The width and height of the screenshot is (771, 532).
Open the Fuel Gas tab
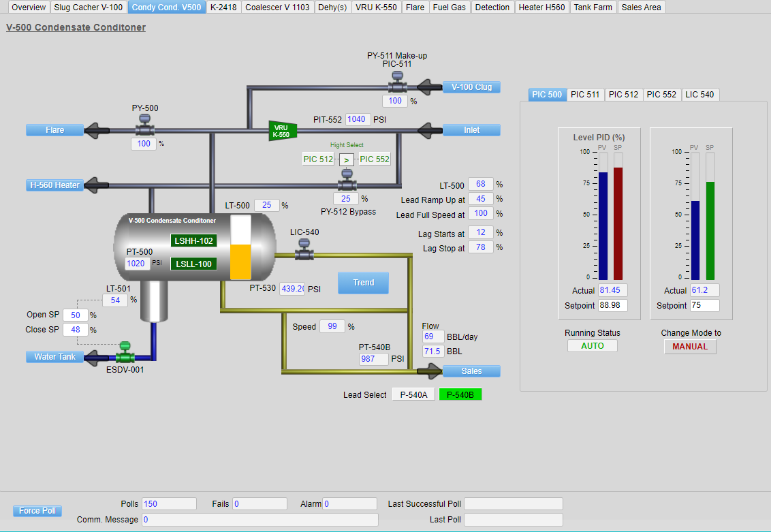[x=449, y=7]
